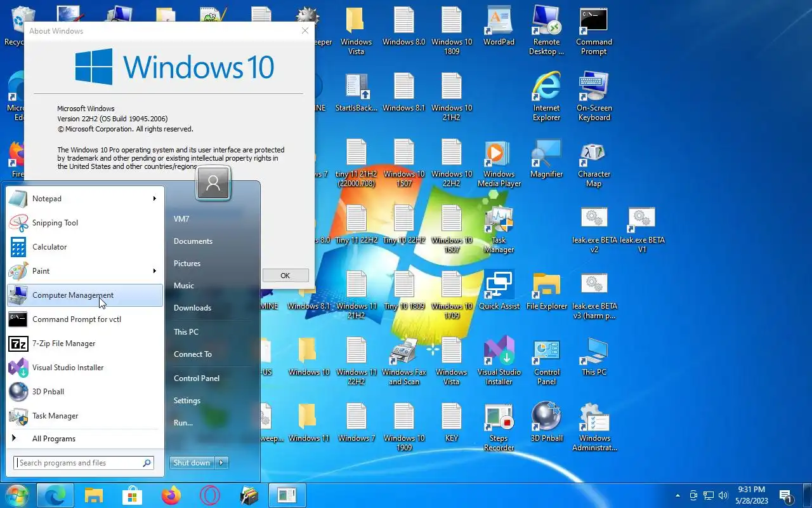This screenshot has height=508, width=812.
Task: Click the 7-Zip File Manager icon
Action: (18, 344)
